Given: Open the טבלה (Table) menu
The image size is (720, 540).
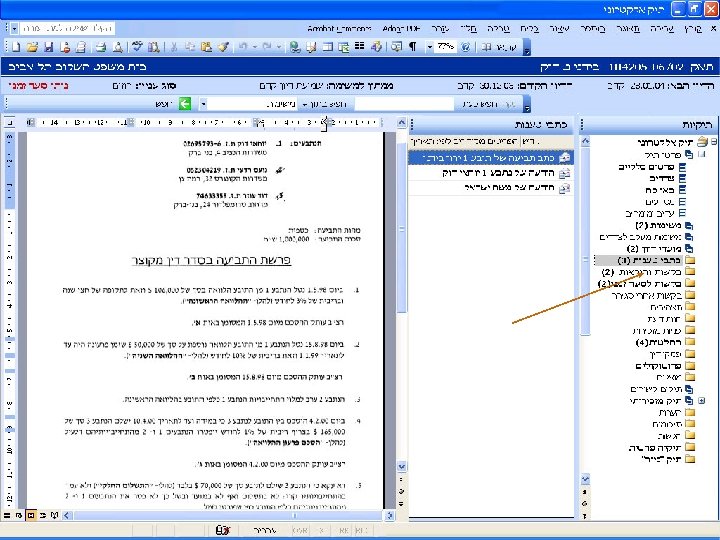Looking at the screenshot, I should click(498, 29).
